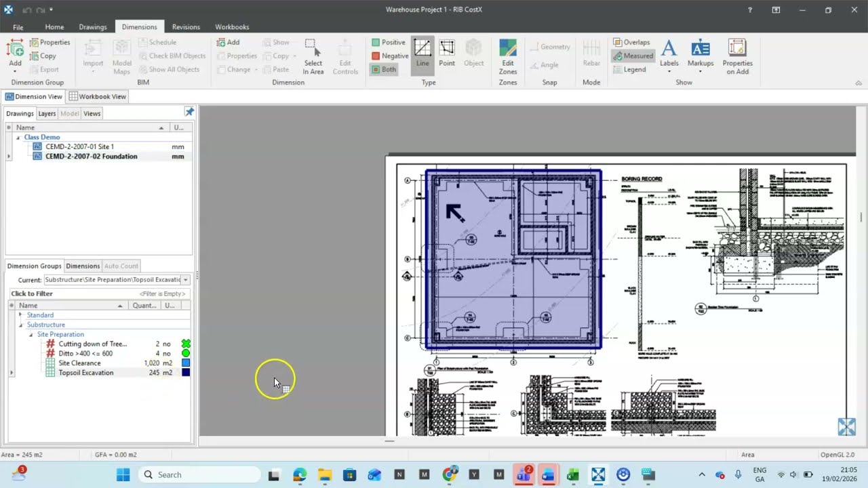
Task: Expand the Standard group
Action: pyautogui.click(x=20, y=315)
